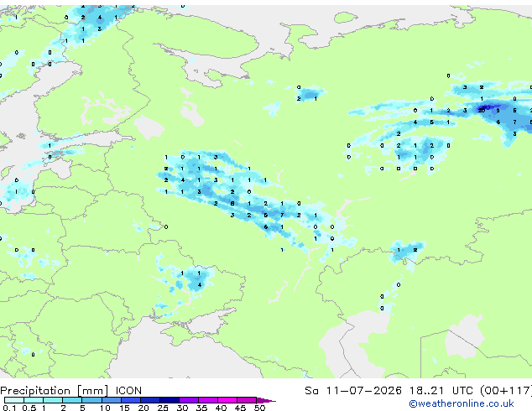Image resolution: width=532 pixels, height=411 pixels.
Task: Click the above-50 mm legend arrow tip
Action: coord(266,400)
